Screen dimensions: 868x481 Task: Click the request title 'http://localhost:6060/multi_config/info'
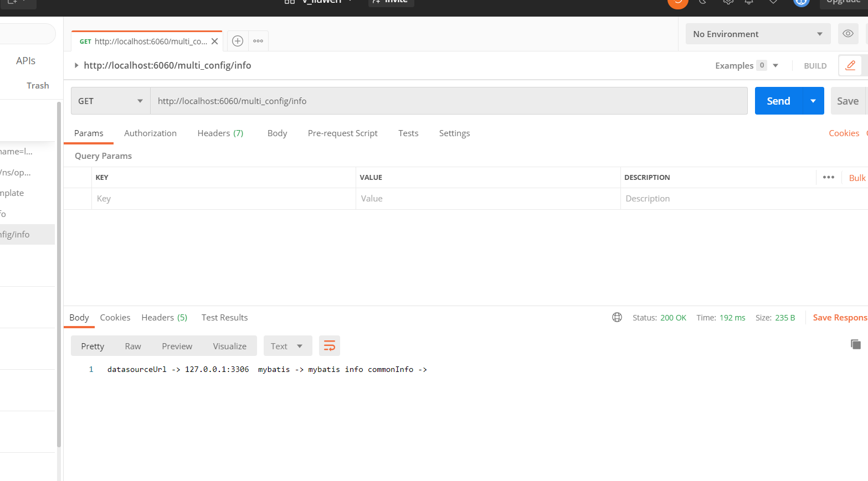coord(167,65)
